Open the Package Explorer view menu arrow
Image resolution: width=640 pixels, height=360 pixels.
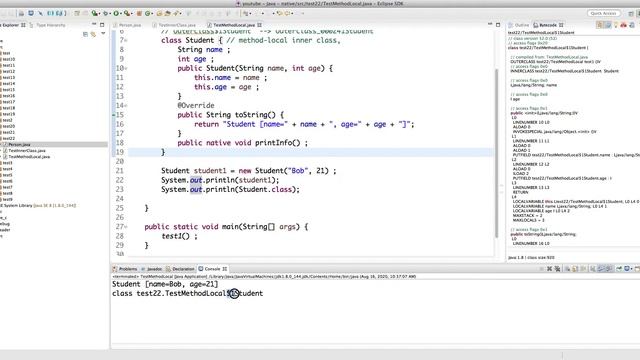103,34
